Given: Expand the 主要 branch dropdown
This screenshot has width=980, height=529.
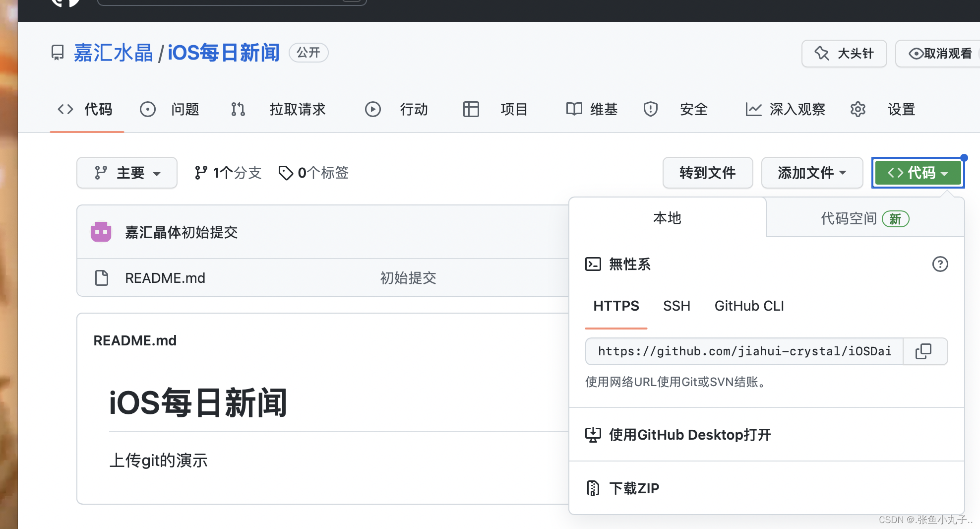Looking at the screenshot, I should coord(127,173).
